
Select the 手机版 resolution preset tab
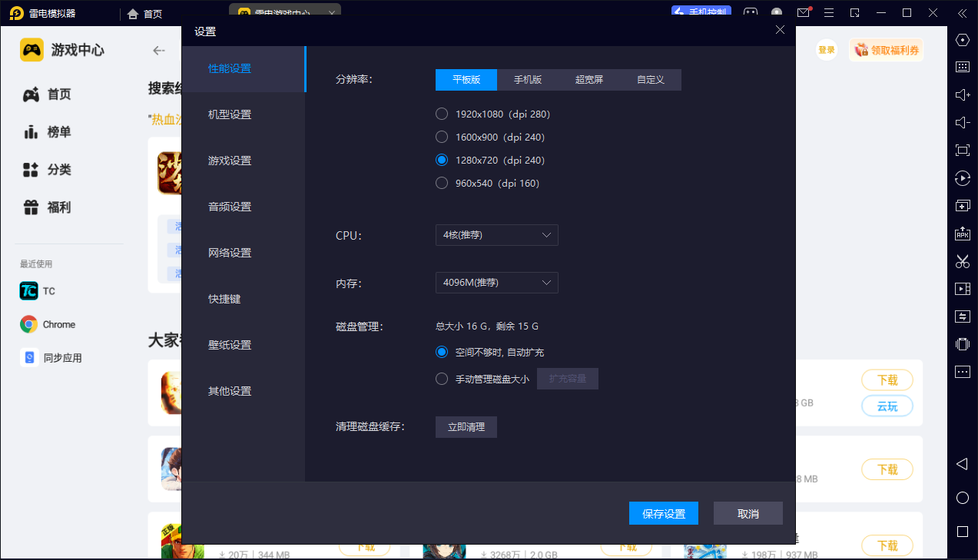click(528, 79)
